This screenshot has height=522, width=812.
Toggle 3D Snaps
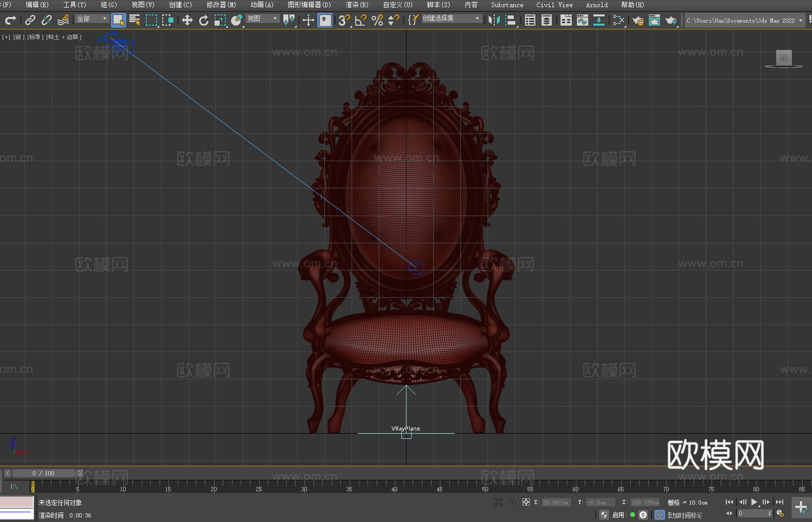point(344,20)
